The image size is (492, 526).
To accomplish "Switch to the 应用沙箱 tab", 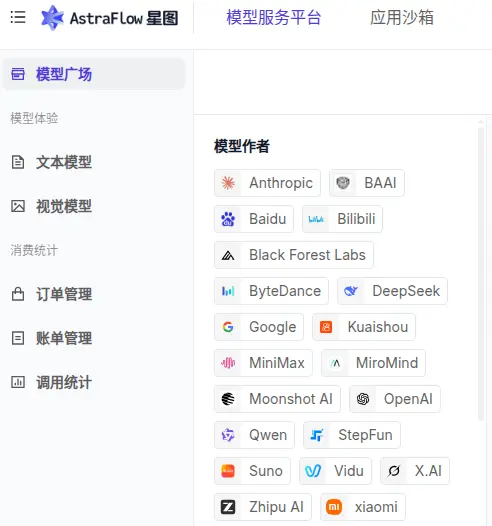I will tap(402, 18).
